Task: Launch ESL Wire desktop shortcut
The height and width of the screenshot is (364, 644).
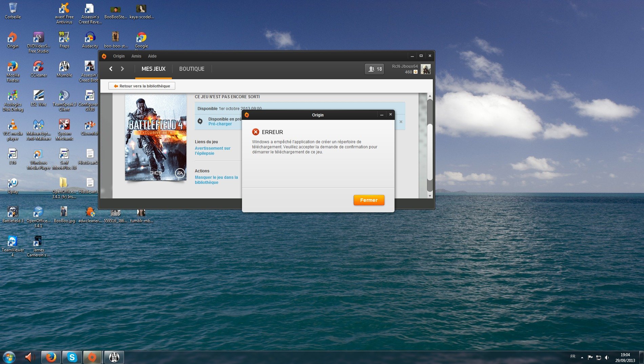Action: click(x=38, y=98)
